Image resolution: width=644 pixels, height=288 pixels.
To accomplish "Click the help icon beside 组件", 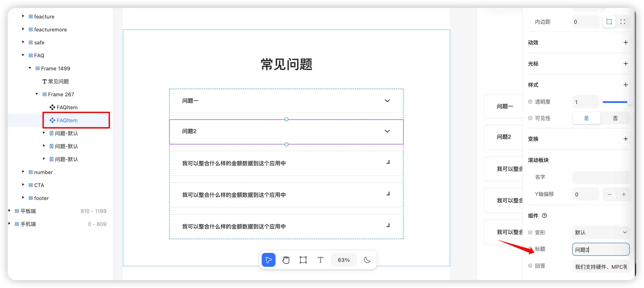I will (545, 215).
